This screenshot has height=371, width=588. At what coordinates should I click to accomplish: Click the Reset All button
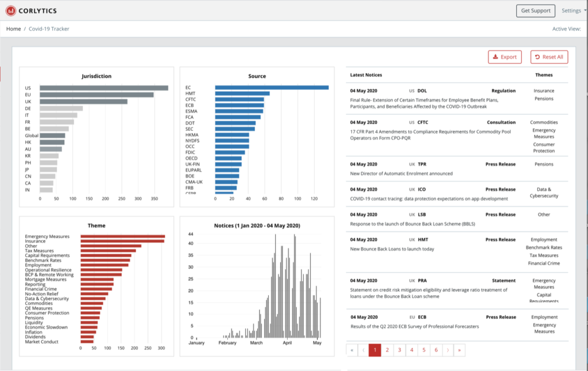[x=549, y=57]
